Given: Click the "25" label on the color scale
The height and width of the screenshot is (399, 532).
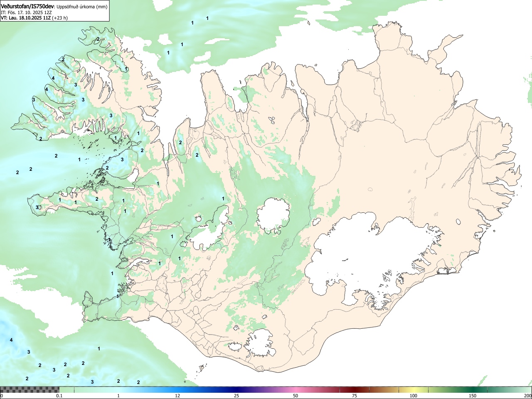Looking at the screenshot, I should coord(236,396).
